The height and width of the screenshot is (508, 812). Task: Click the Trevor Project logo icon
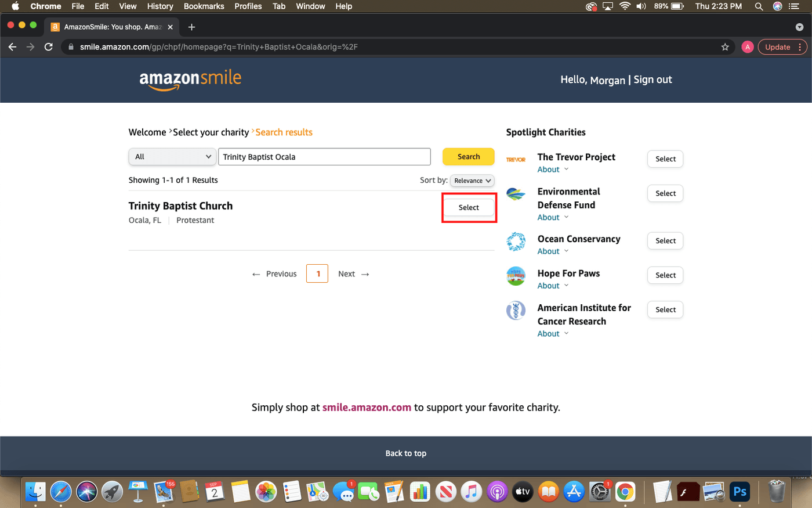516,160
